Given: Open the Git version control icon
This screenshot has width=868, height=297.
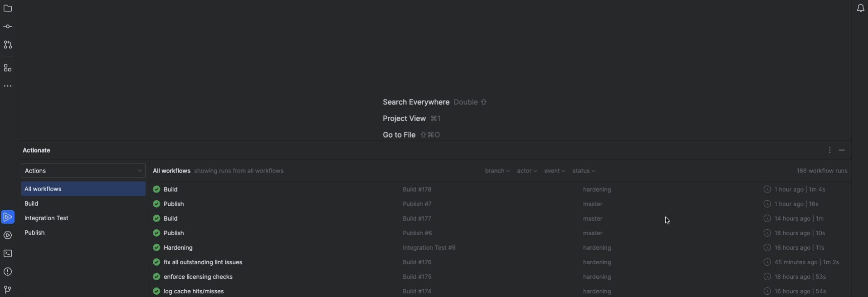Looking at the screenshot, I should tap(8, 290).
